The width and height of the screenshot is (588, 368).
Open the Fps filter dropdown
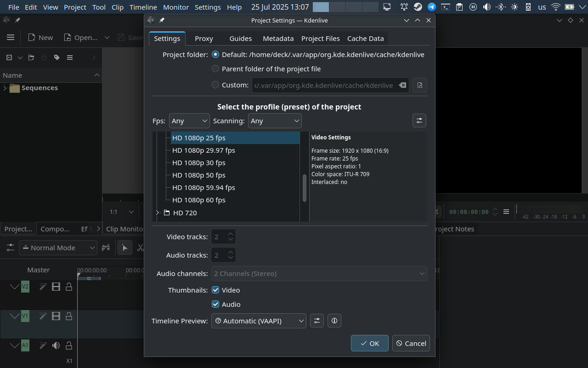(x=189, y=121)
